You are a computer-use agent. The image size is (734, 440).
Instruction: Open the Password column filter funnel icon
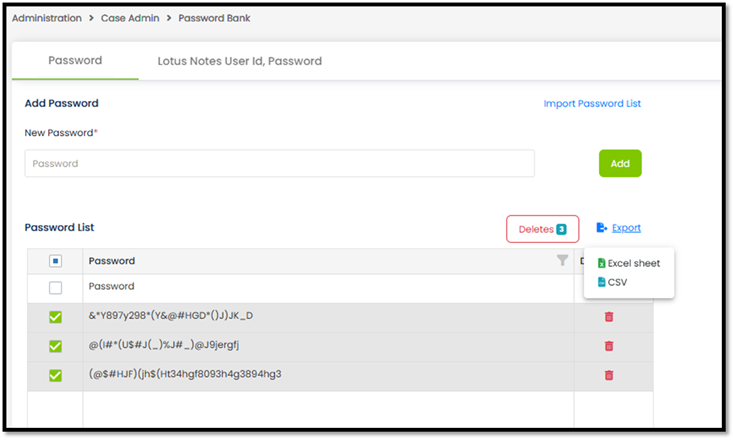pyautogui.click(x=562, y=260)
